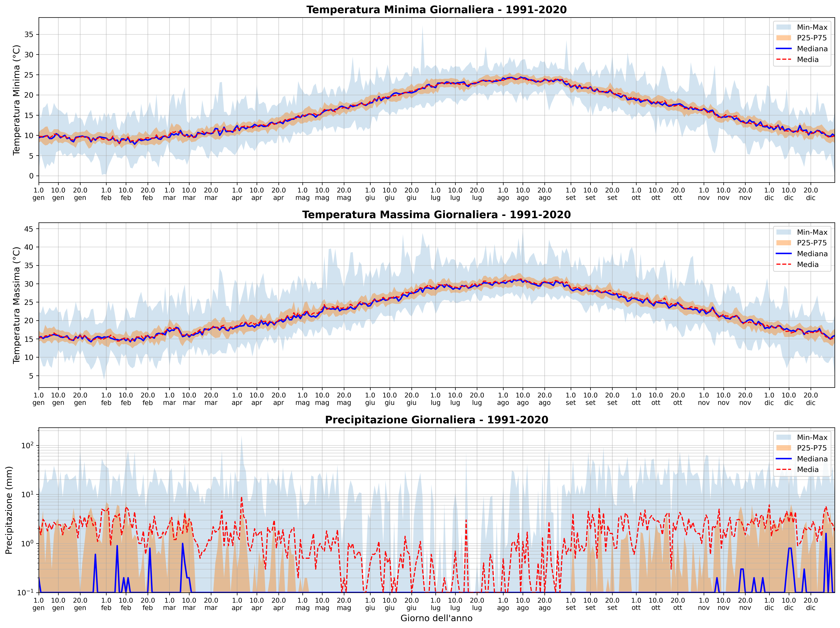Click "Min-Max" text in Temperatura Minima legend

pyautogui.click(x=812, y=27)
